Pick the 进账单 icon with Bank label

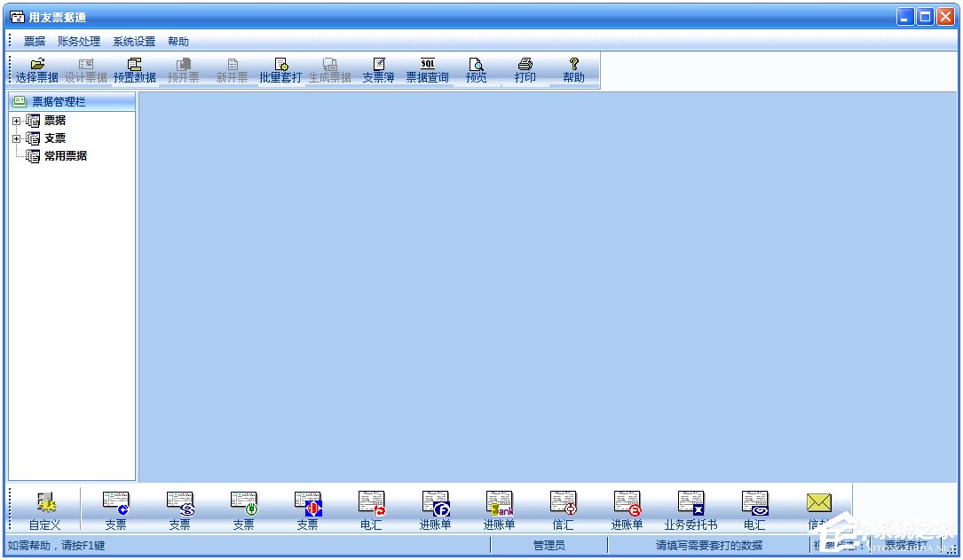pyautogui.click(x=499, y=504)
